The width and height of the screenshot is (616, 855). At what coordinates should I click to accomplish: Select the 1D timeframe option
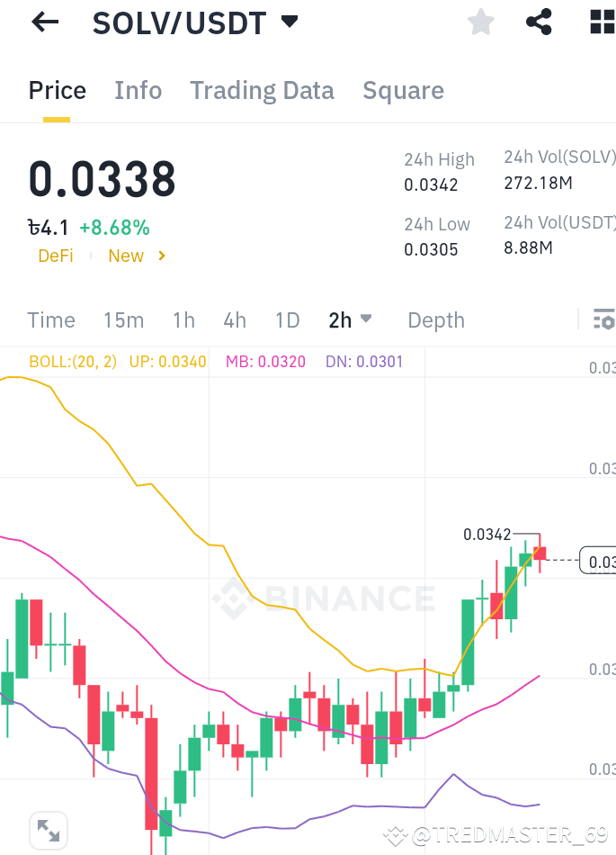(287, 319)
